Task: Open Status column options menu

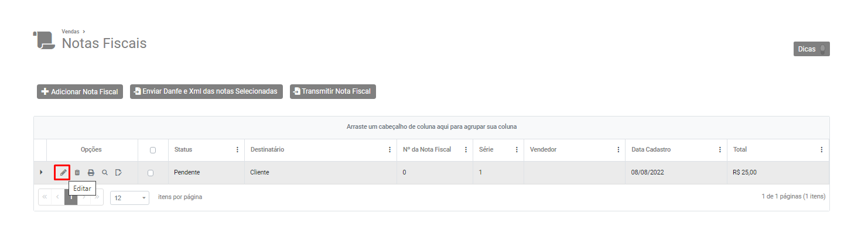Action: pos(237,150)
